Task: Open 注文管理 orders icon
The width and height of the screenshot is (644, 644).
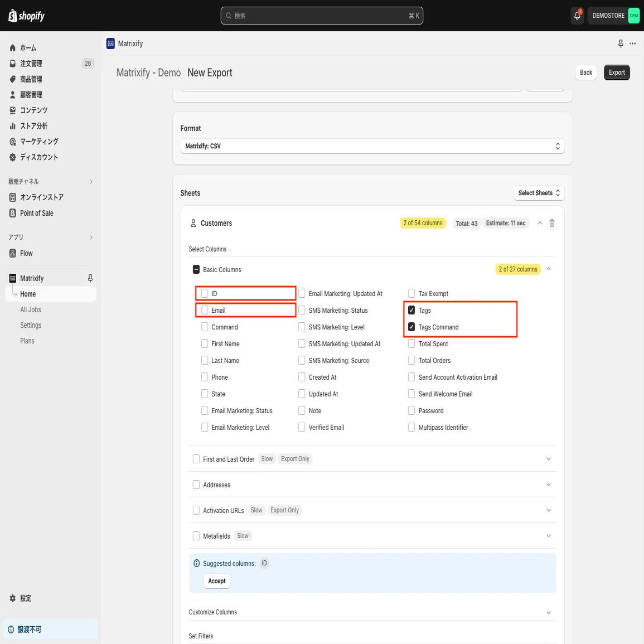Action: click(x=13, y=64)
